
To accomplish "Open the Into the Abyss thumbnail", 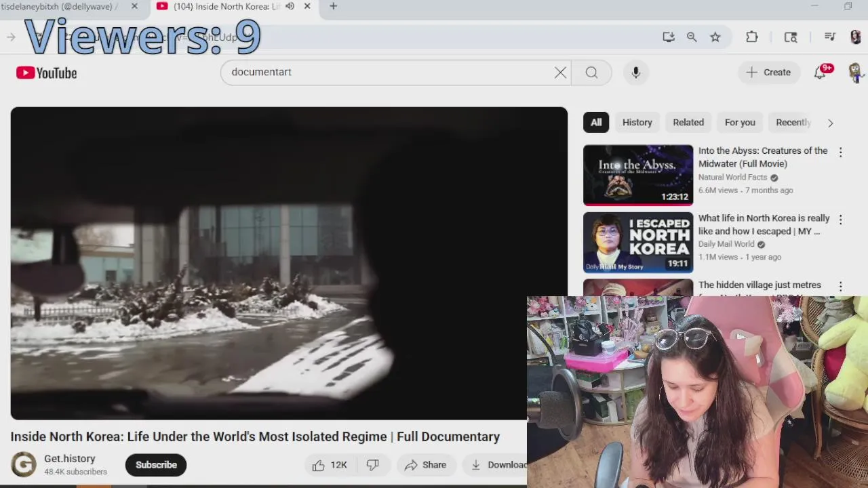I will (x=638, y=176).
